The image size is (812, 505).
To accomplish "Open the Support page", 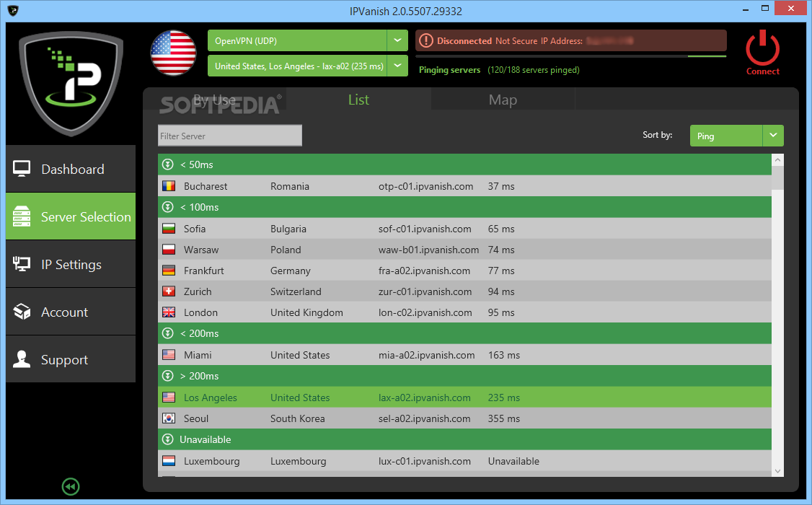I will pyautogui.click(x=71, y=359).
